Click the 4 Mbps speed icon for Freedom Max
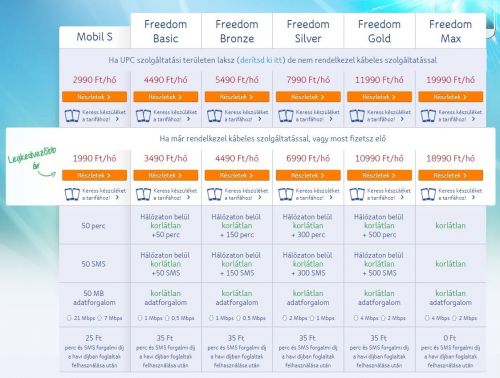 427,318
